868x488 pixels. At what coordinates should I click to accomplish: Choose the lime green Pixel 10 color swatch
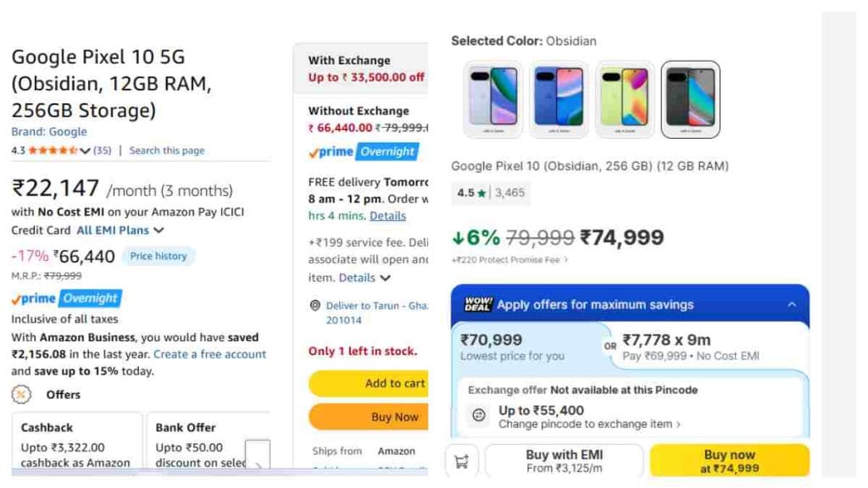click(625, 100)
